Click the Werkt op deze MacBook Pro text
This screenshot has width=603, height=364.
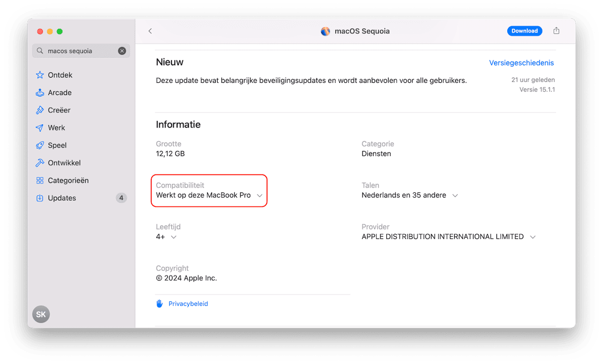[203, 195]
